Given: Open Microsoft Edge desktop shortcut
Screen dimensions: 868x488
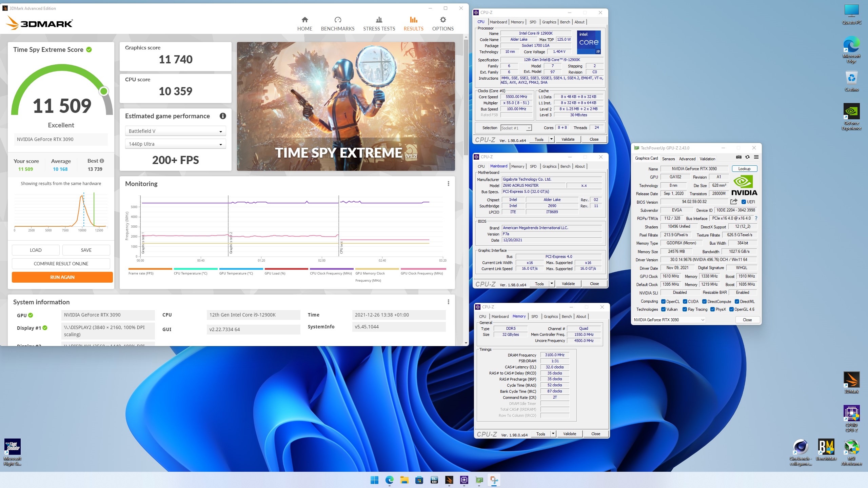Looking at the screenshot, I should coord(851,49).
